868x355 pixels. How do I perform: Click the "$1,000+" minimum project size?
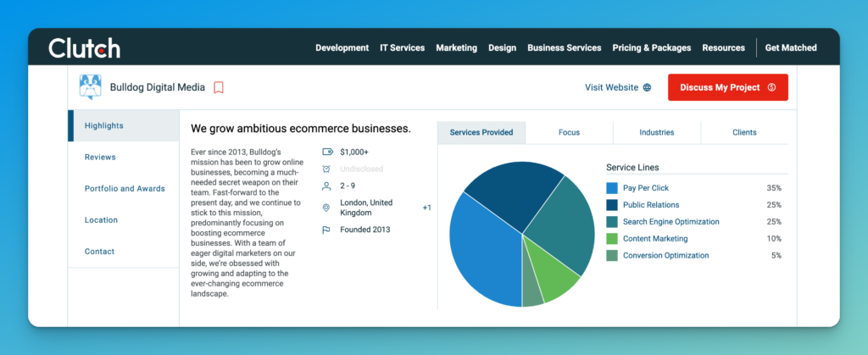(x=354, y=152)
